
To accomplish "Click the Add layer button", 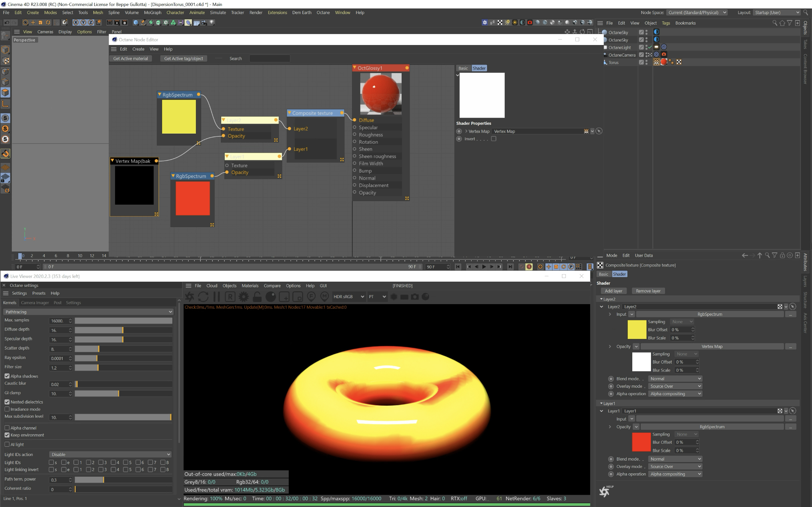I will (x=613, y=291).
